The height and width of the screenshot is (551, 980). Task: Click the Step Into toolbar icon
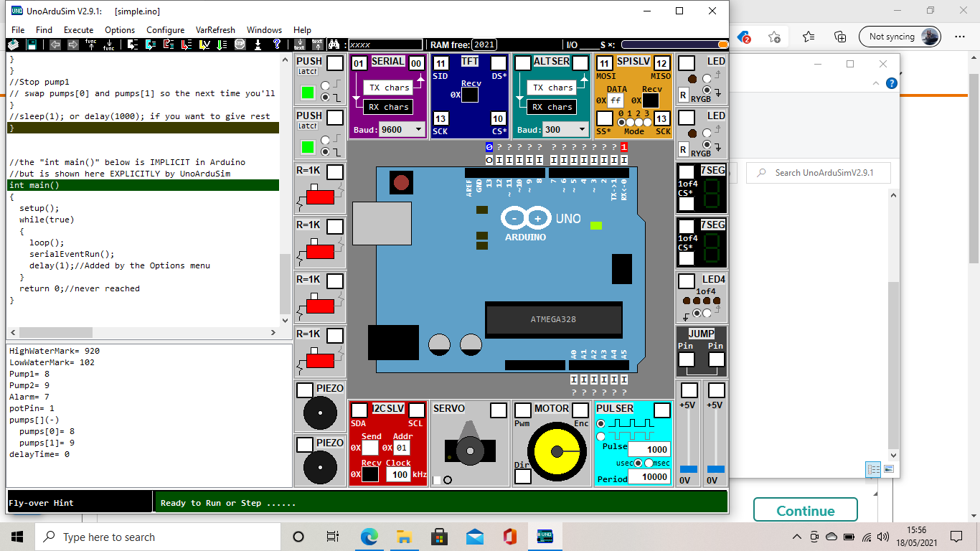click(133, 44)
